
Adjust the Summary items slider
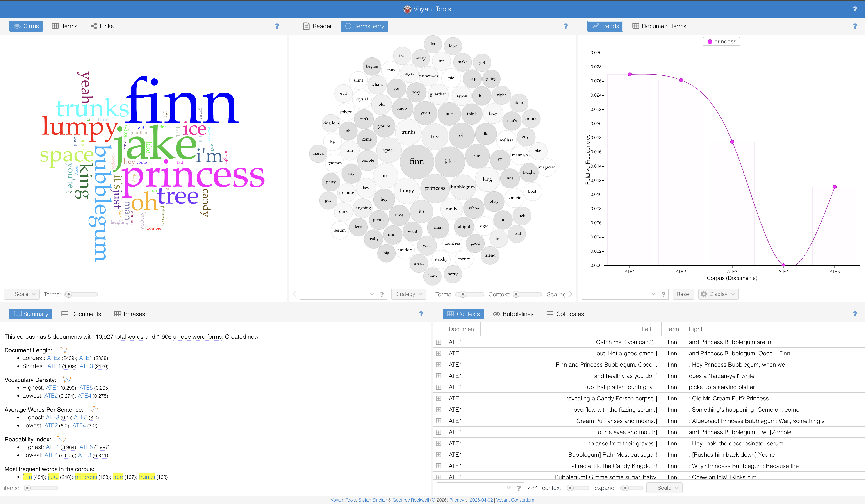(41, 488)
